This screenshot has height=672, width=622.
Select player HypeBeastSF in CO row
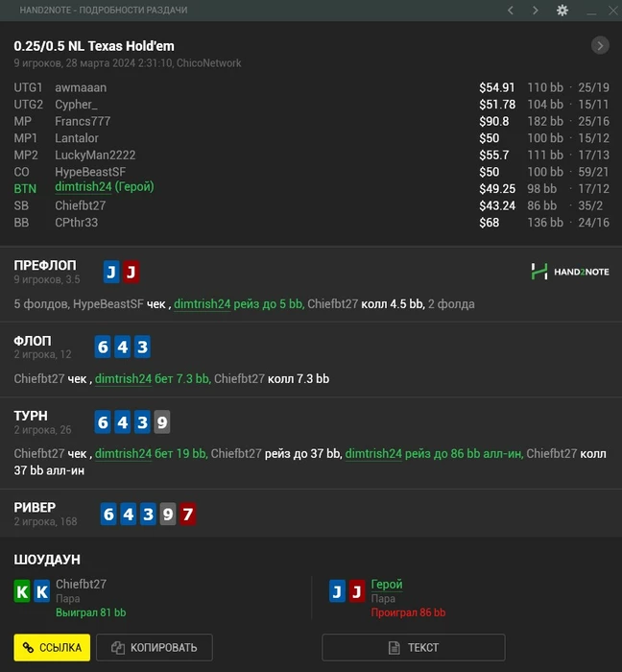pos(90,172)
